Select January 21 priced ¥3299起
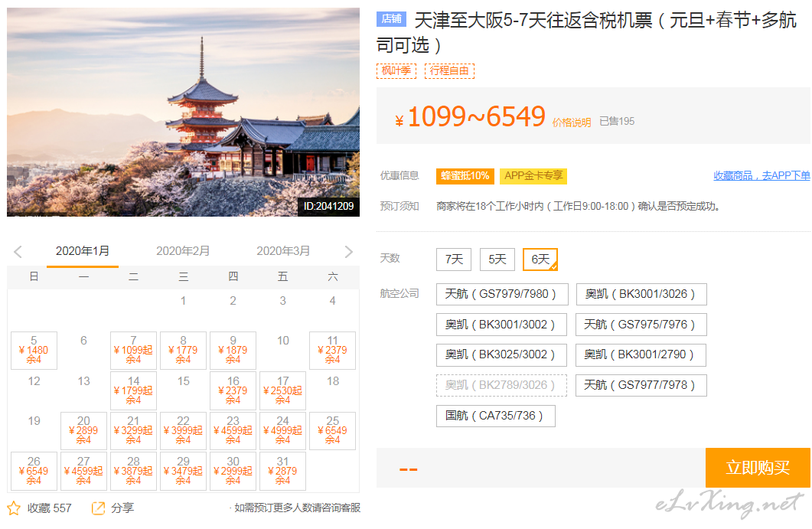 click(x=134, y=430)
